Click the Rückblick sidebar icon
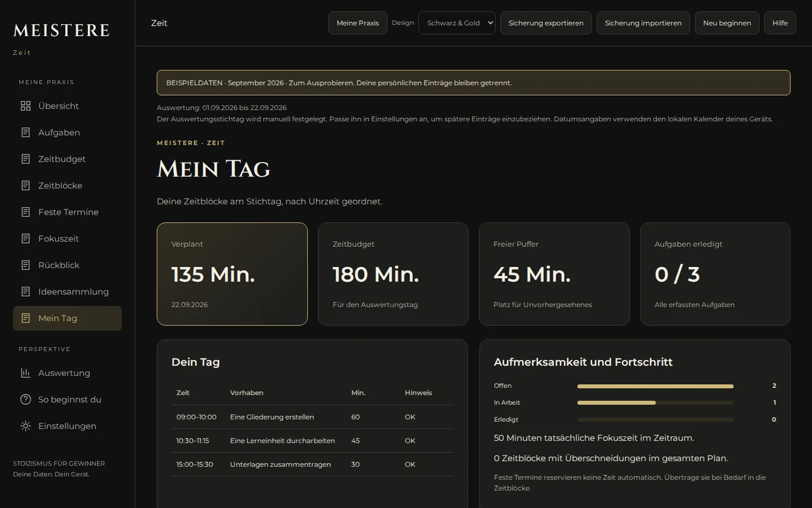The width and height of the screenshot is (812, 508). point(26,265)
